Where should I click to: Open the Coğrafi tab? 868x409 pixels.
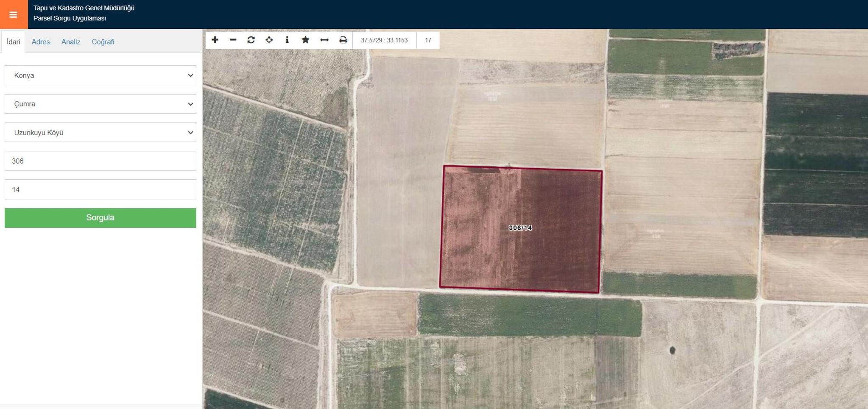(103, 42)
